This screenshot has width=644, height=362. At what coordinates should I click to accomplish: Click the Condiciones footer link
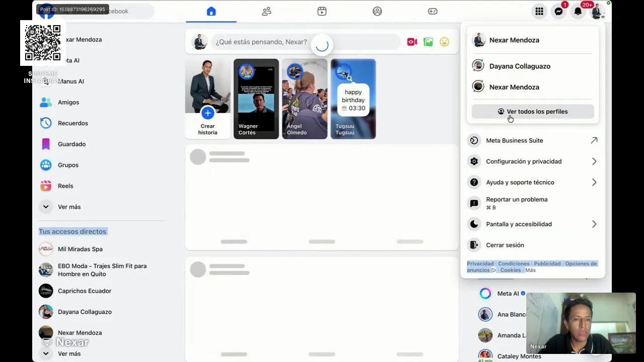point(514,263)
